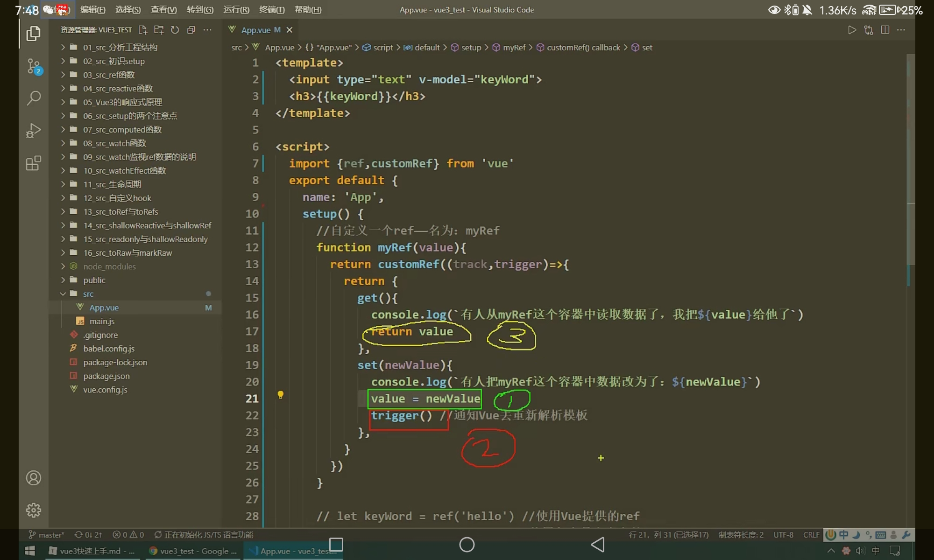Viewport: 934px width, 560px height.
Task: Click the lightbulb code action
Action: pyautogui.click(x=280, y=395)
